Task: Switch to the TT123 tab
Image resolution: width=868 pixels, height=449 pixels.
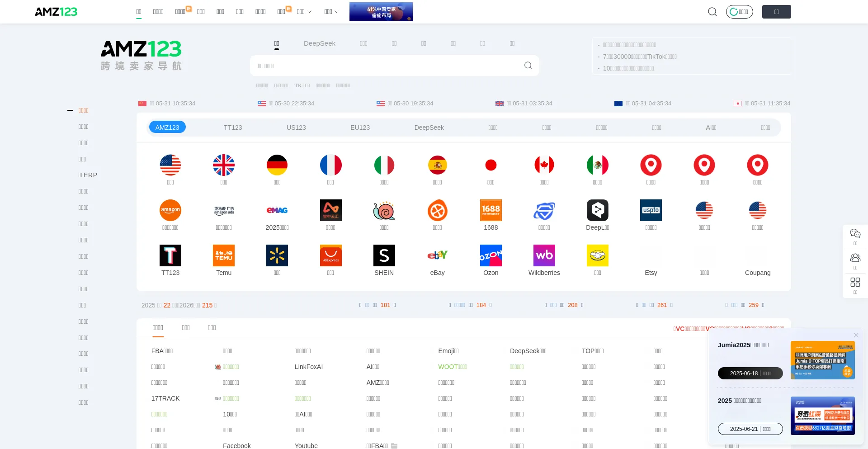Action: click(233, 128)
